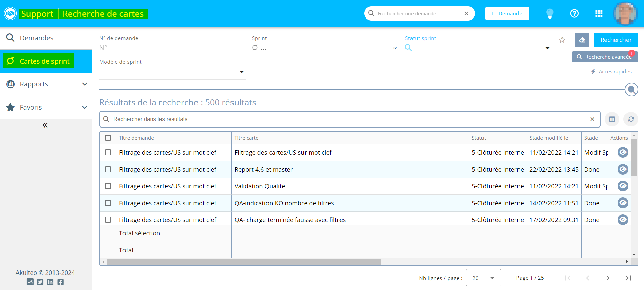644x290 pixels.
Task: Check the Validation Qualite row checkbox
Action: [108, 186]
